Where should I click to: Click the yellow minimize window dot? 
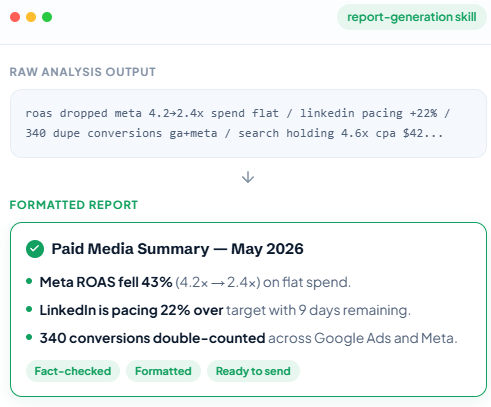point(31,17)
